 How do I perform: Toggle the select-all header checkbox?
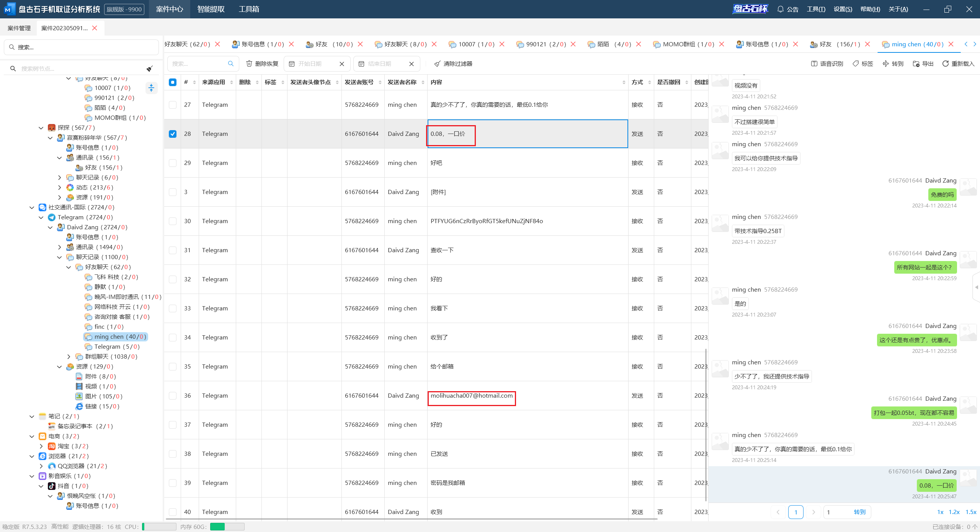click(x=173, y=82)
